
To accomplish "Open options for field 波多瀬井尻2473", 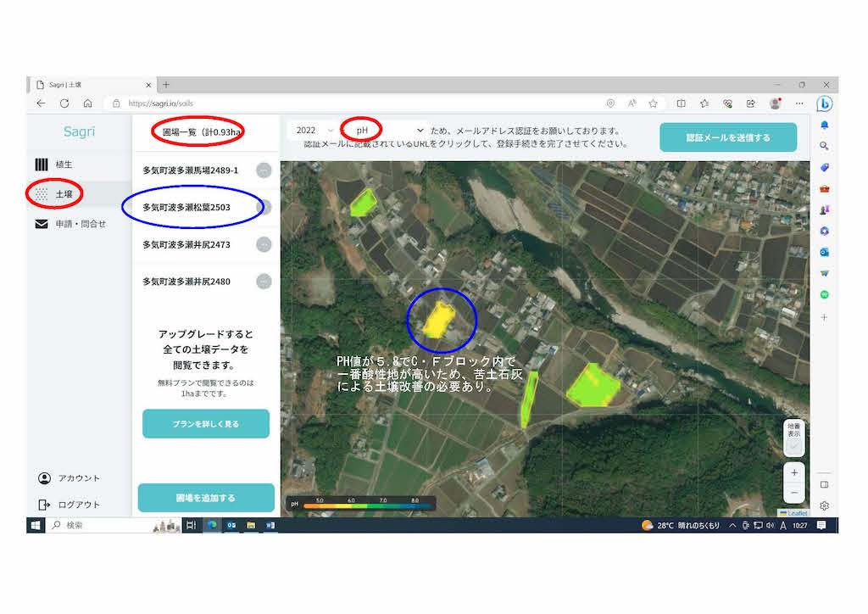I will (x=264, y=245).
